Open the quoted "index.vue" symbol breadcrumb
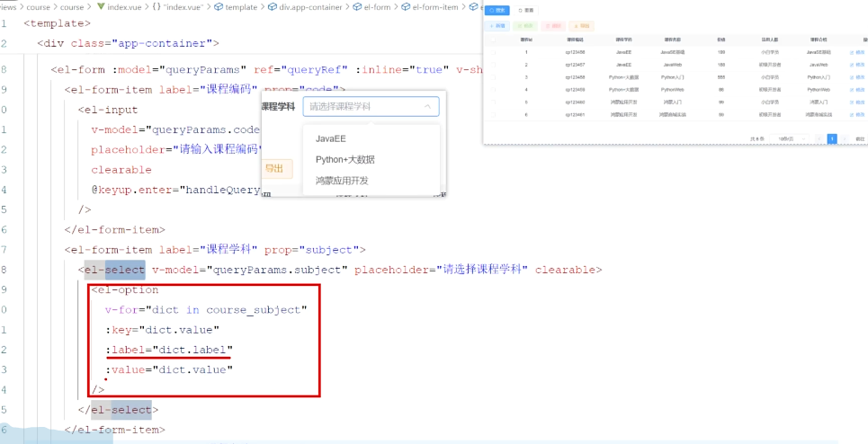868x444 pixels. 183,7
